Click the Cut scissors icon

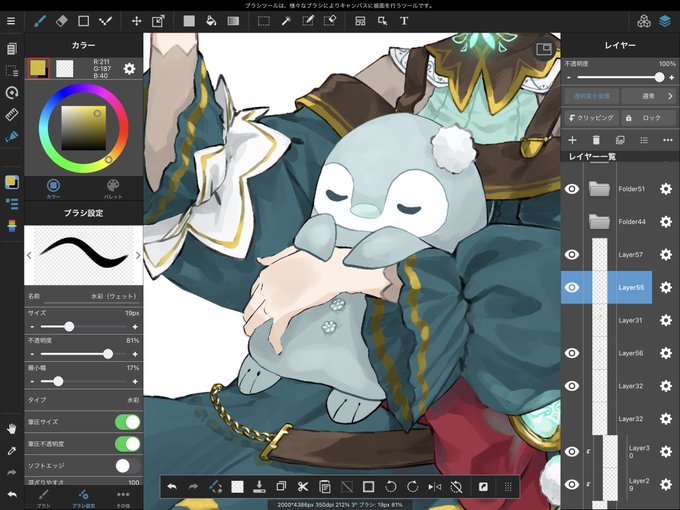coord(303,487)
